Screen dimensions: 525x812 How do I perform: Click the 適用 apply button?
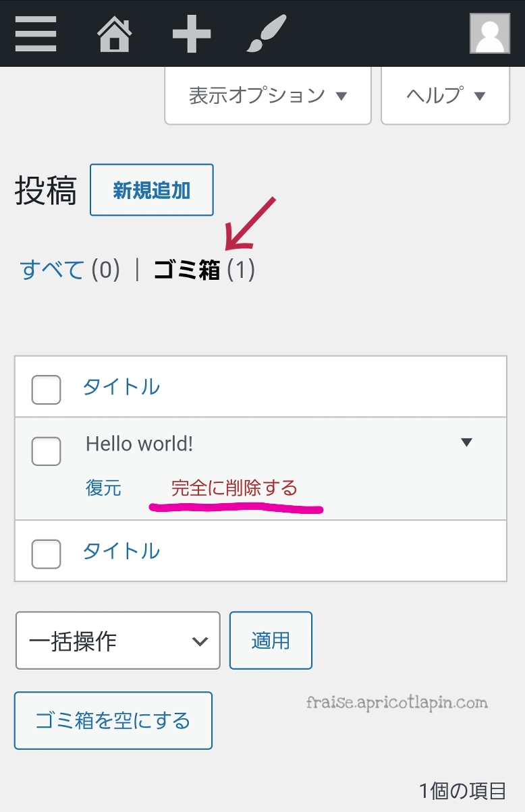(x=271, y=640)
